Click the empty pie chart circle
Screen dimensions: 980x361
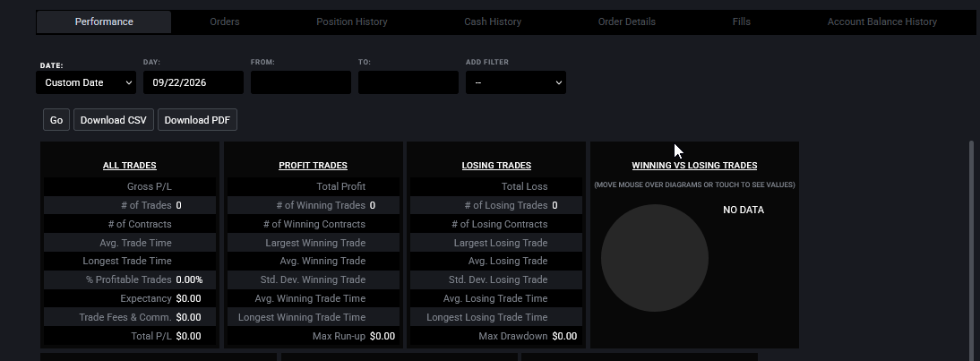click(654, 258)
